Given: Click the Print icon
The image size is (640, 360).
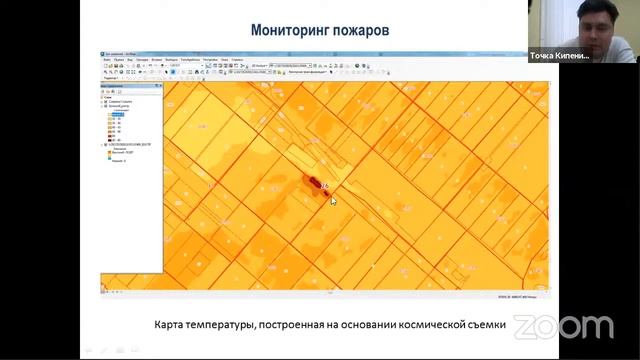Looking at the screenshot, I should coord(121,66).
